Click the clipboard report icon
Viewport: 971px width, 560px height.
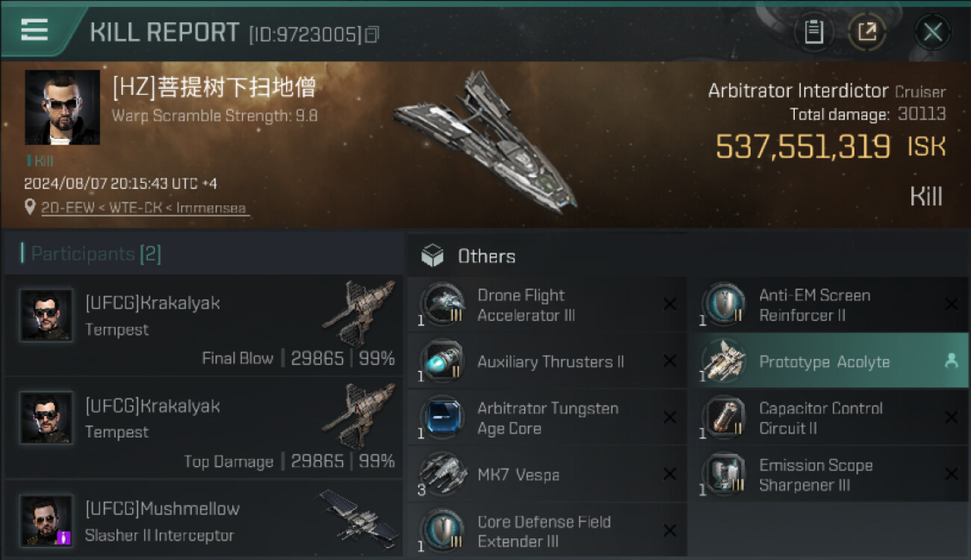[x=813, y=32]
